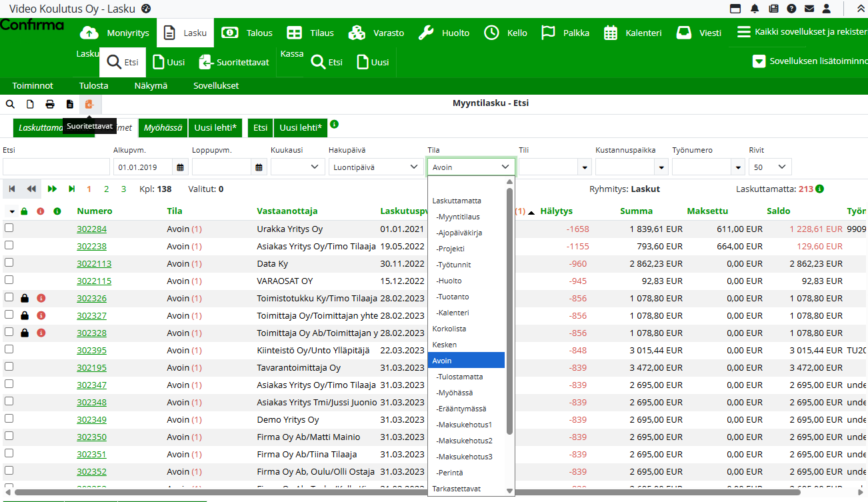Click the help question mark icon
The height and width of the screenshot is (502, 868).
pos(791,9)
